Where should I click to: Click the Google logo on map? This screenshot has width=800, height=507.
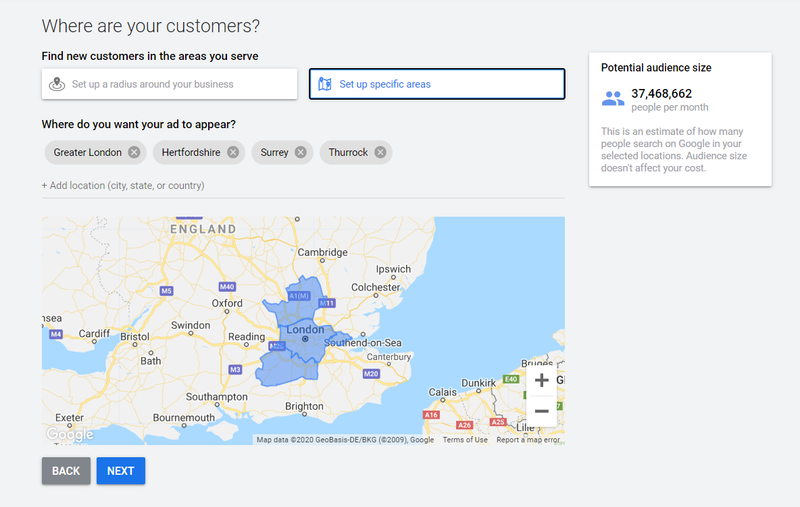pos(70,434)
